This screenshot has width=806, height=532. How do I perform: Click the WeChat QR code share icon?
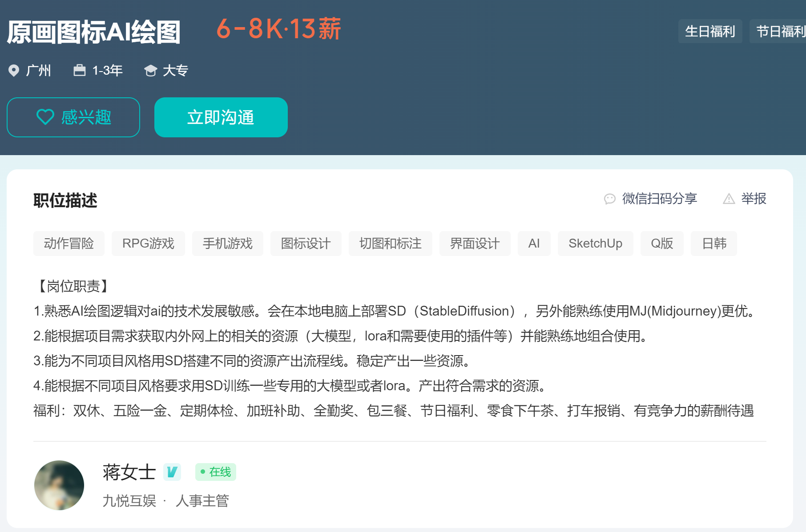pyautogui.click(x=610, y=199)
